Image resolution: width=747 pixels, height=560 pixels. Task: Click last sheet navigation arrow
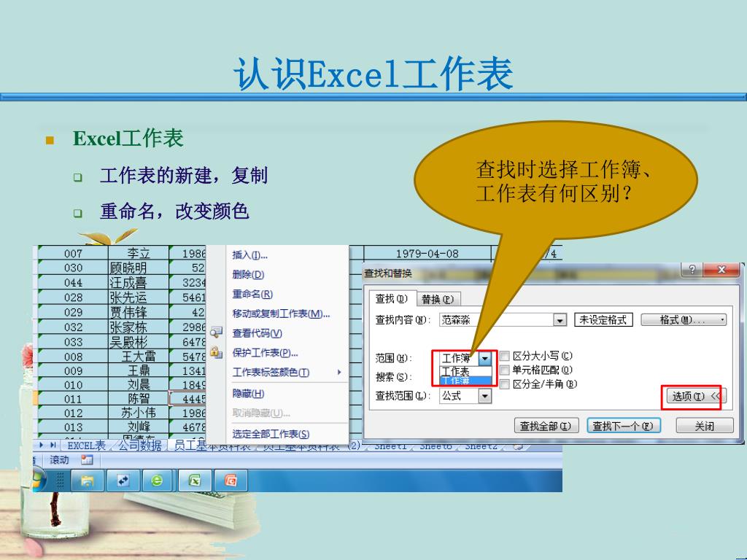pos(53,445)
